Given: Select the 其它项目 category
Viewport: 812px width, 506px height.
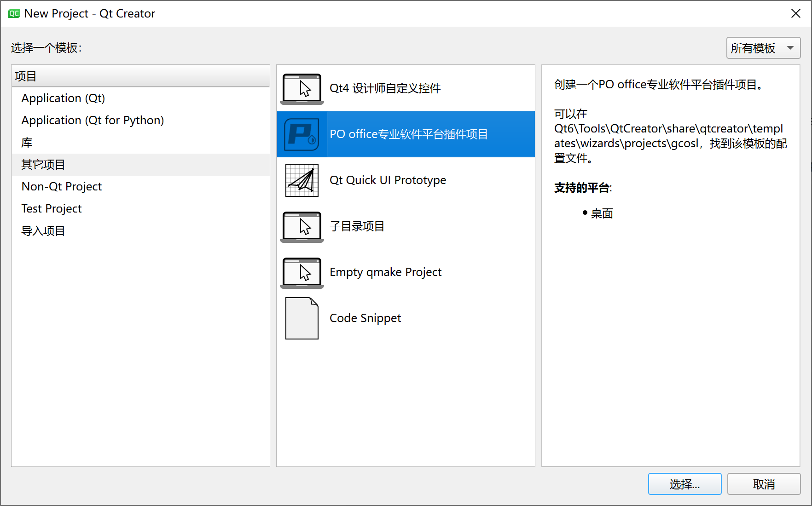Looking at the screenshot, I should click(x=140, y=165).
